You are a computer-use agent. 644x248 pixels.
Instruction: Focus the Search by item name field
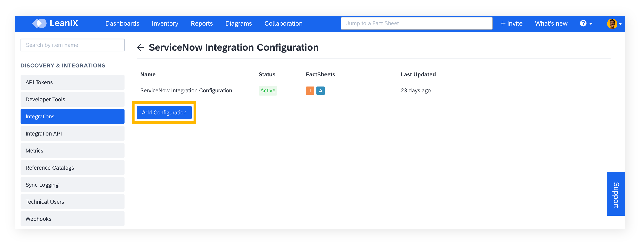(x=72, y=45)
